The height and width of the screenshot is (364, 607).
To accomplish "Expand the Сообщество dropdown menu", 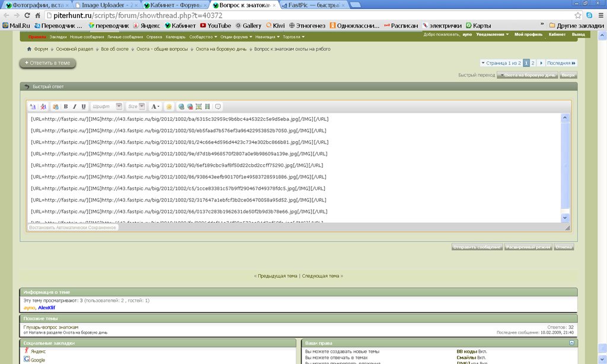I will pyautogui.click(x=203, y=37).
